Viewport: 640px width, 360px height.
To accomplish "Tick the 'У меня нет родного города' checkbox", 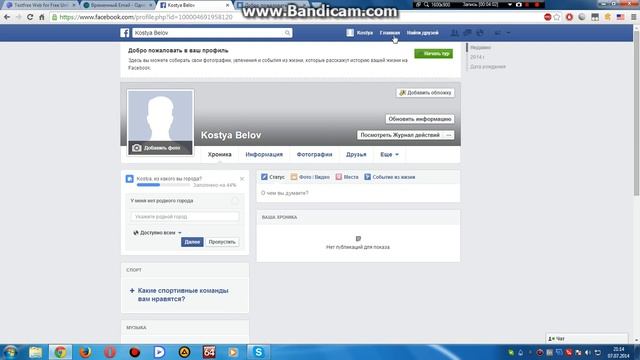I will pos(235,200).
